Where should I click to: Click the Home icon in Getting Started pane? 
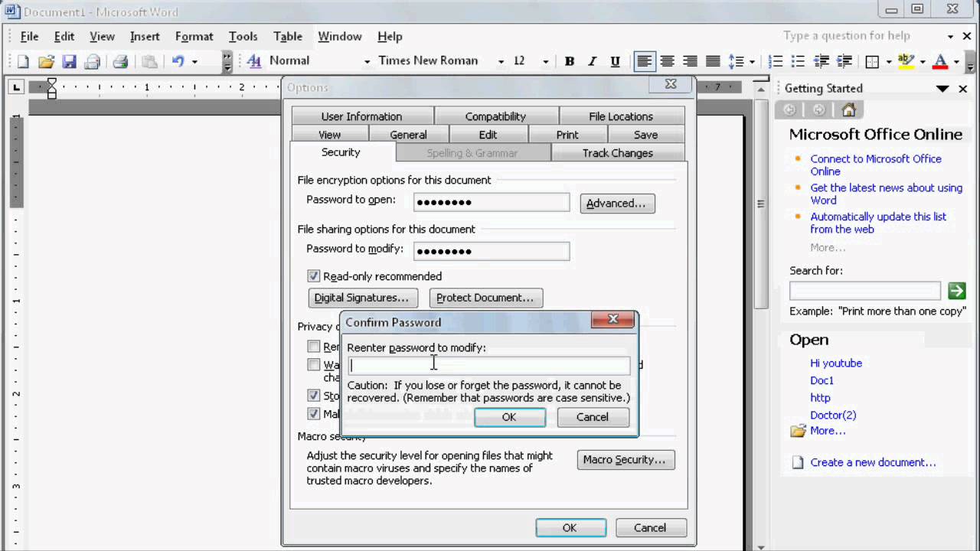coord(848,110)
